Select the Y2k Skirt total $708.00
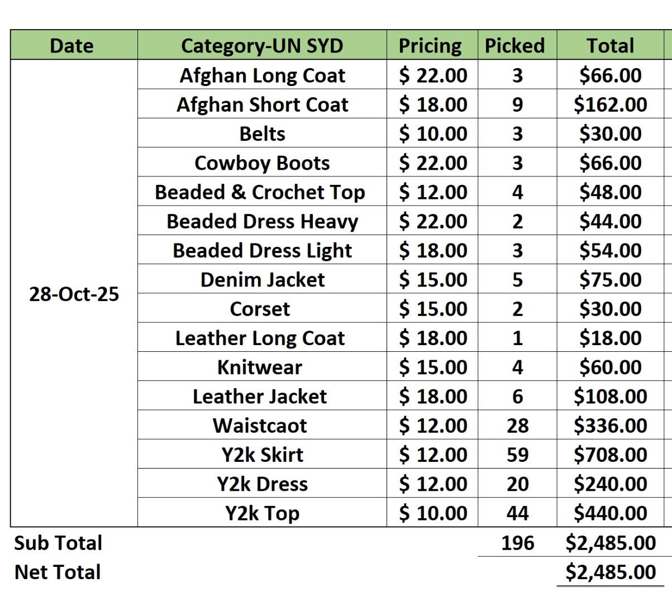Viewport: 672px width, 616px height. tap(610, 454)
